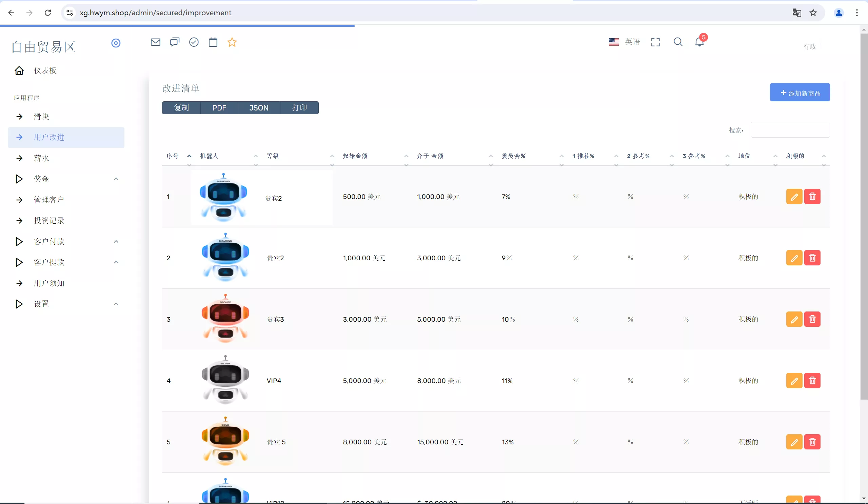Bookmark the page via address bar star
868x504 pixels.
coord(813,13)
